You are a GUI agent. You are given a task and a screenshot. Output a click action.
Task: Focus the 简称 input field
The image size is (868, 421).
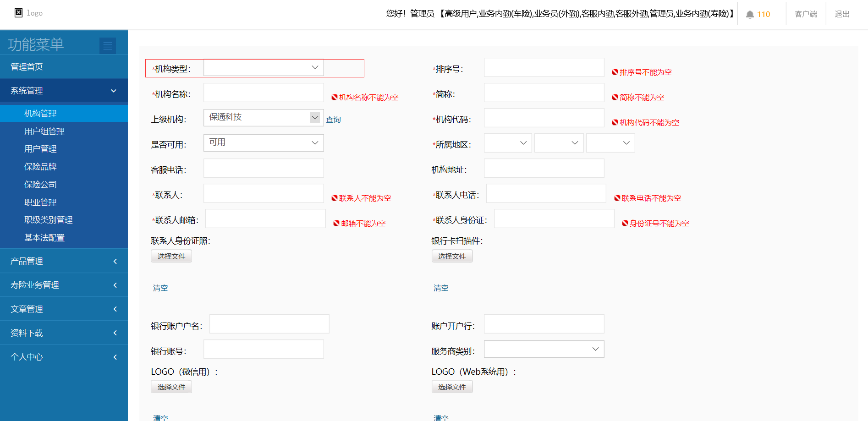[544, 93]
